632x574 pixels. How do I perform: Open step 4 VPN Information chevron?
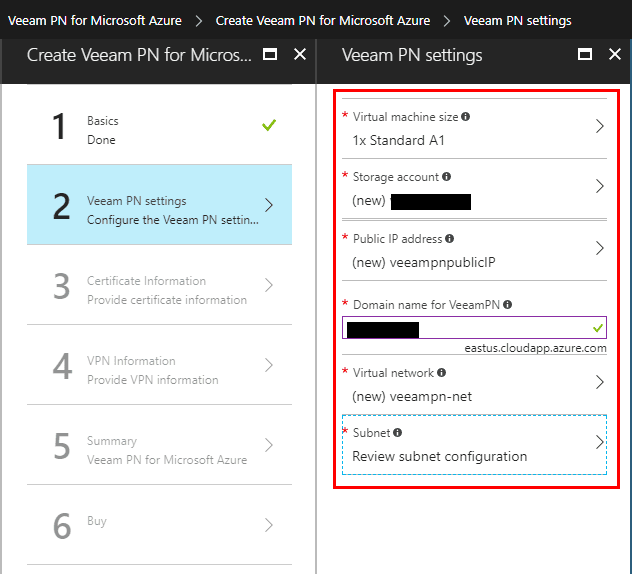pyautogui.click(x=269, y=365)
